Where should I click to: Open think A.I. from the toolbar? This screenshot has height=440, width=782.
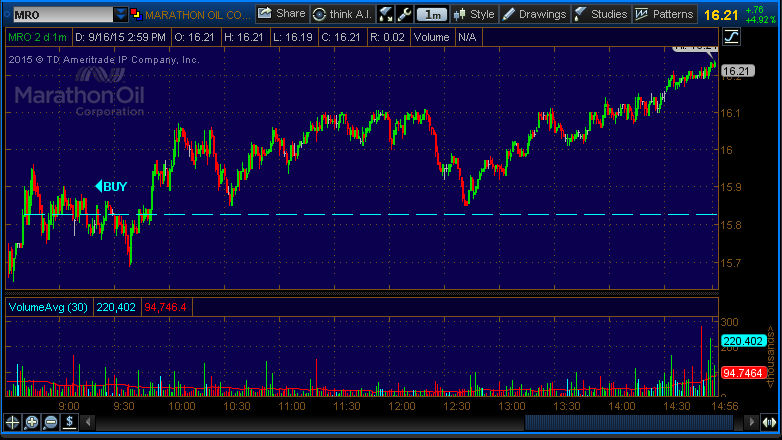(x=343, y=14)
